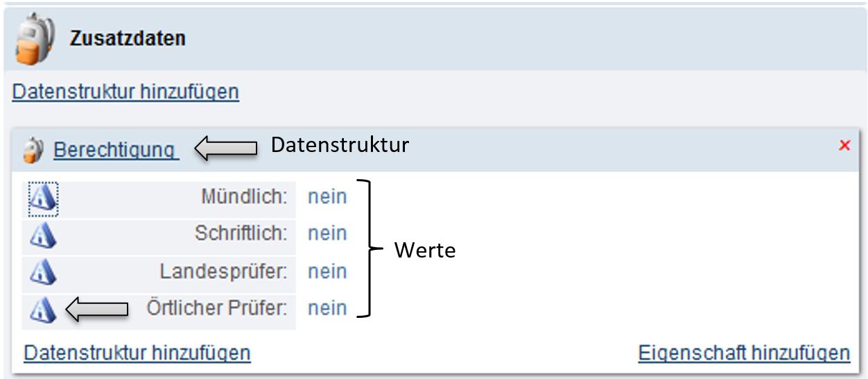The image size is (868, 379).
Task: Click the info icon next to Landesprüfer
Action: [x=43, y=272]
